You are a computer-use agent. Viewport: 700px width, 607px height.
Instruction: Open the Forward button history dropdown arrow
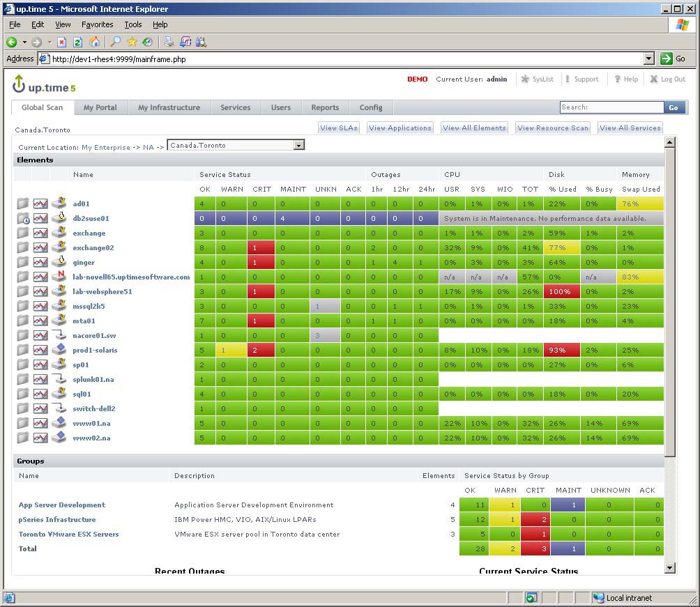pos(50,42)
